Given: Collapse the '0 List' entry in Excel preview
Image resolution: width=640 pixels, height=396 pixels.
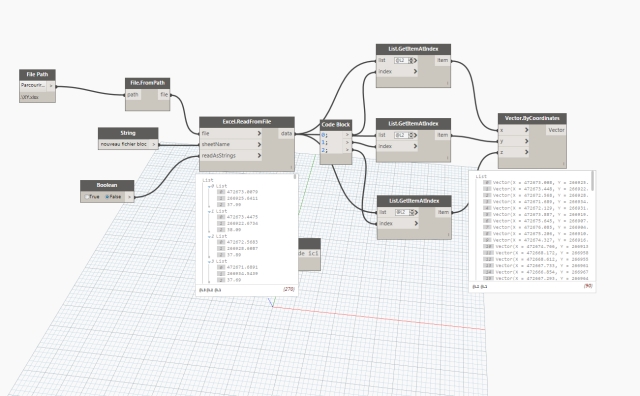Looking at the screenshot, I should click(210, 186).
